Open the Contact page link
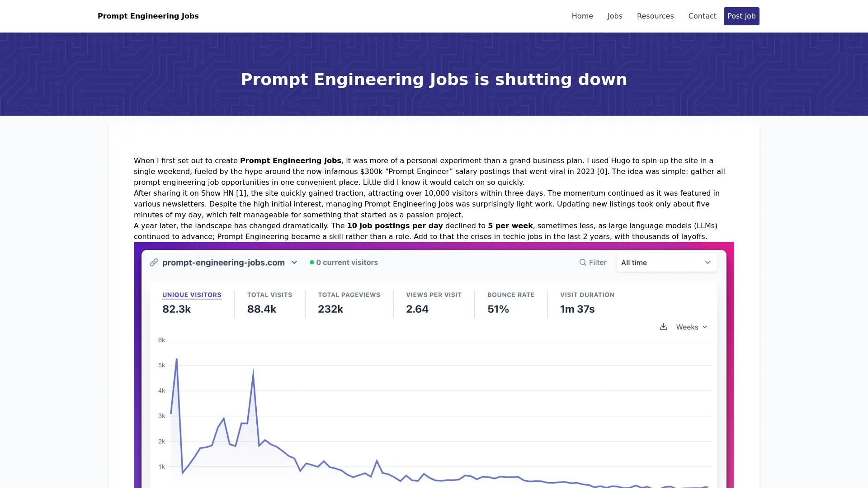This screenshot has width=868, height=488. pos(702,16)
